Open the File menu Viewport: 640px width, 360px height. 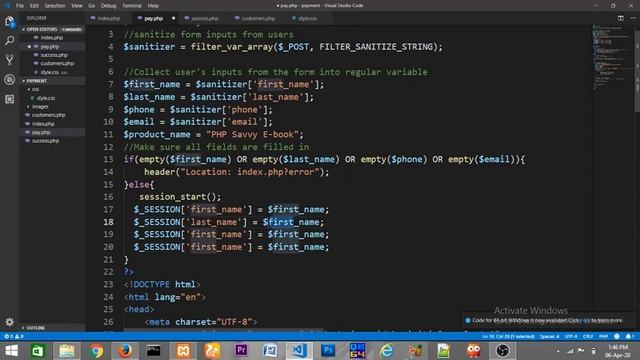coord(20,6)
